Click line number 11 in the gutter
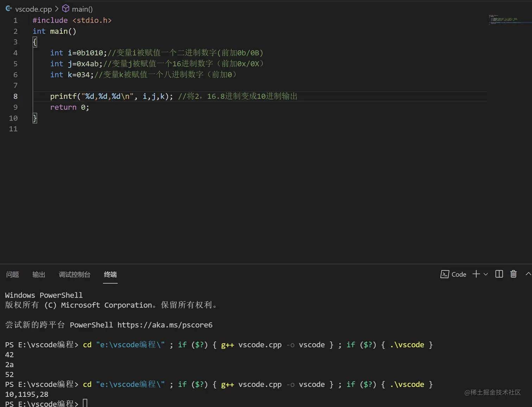532x407 pixels. (13, 129)
